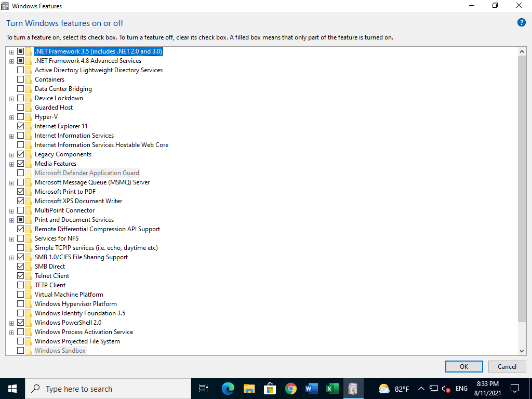Enable the Virtual Machine Platform checkbox
532x399 pixels.
click(20, 294)
